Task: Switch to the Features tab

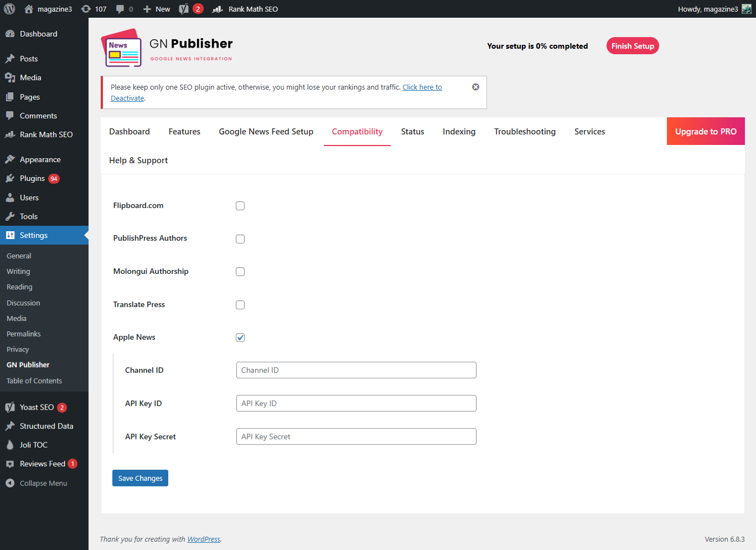Action: tap(184, 132)
